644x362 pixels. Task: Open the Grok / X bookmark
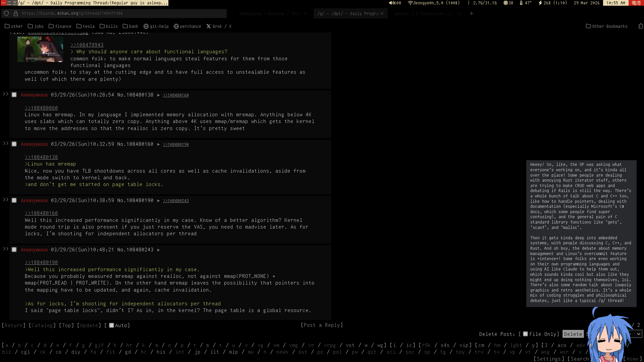coord(219,26)
